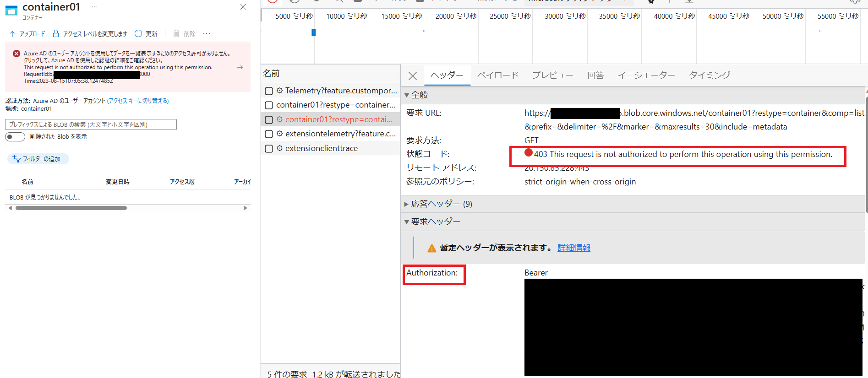868x378 pixels.
Task: Click the 5 件の要求 status text
Action: 287,374
